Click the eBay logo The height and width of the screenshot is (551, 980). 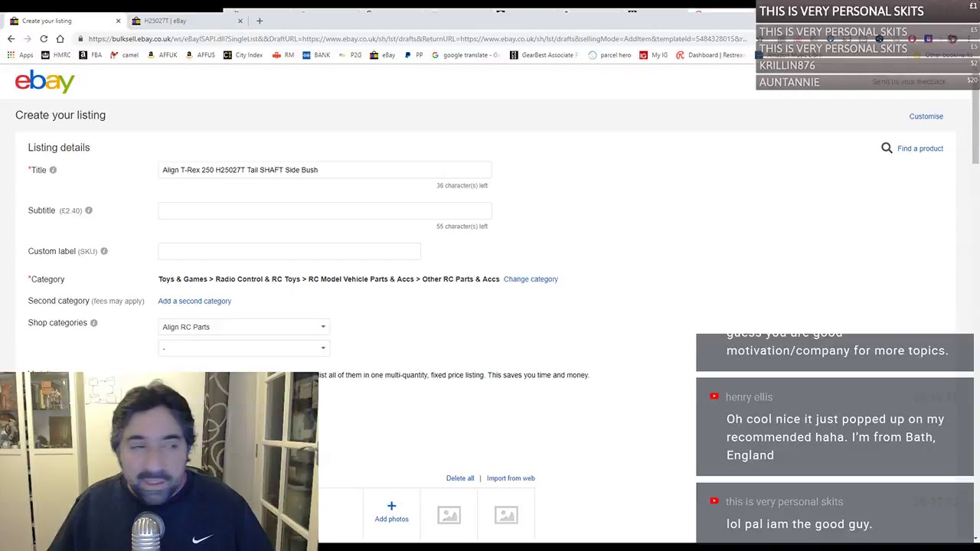(45, 81)
